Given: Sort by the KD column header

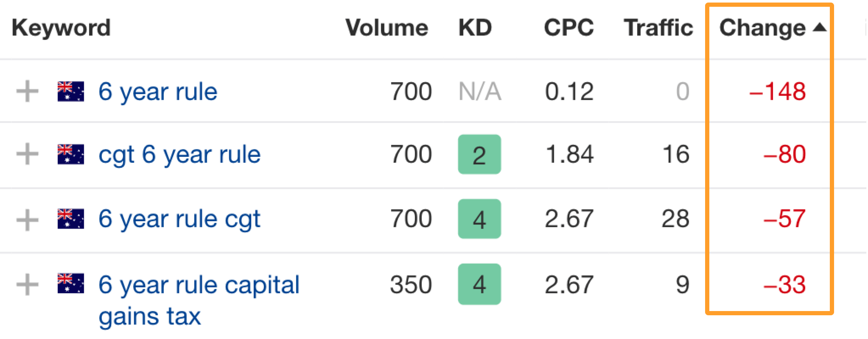Looking at the screenshot, I should 475,28.
